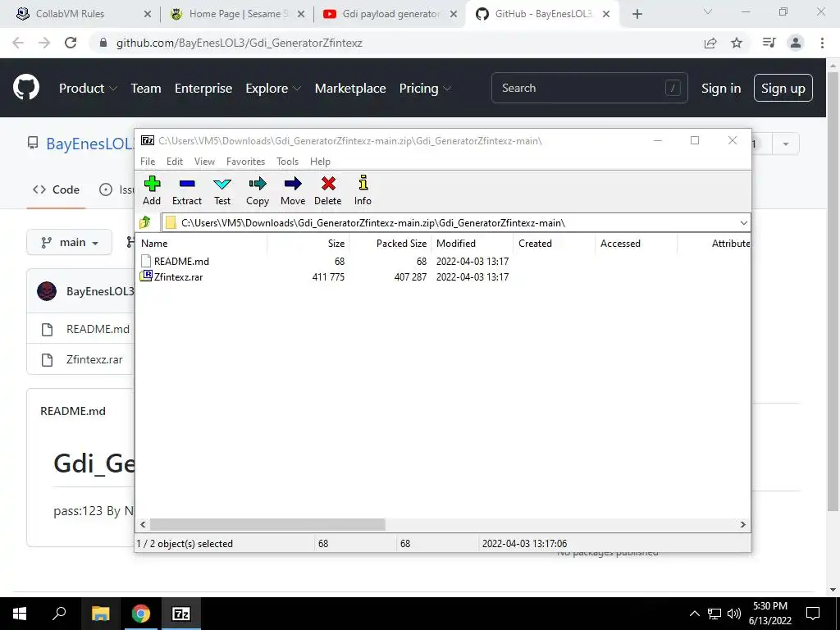Click the 7-Zip horizontal scrollbar right arrow
Viewport: 840px width, 630px height.
[x=743, y=524]
